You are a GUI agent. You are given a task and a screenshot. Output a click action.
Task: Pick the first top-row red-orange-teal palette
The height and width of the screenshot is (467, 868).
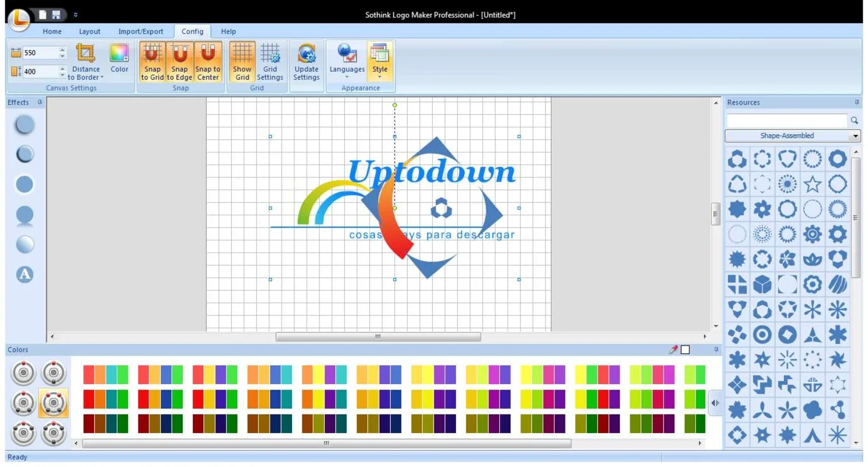tap(106, 375)
